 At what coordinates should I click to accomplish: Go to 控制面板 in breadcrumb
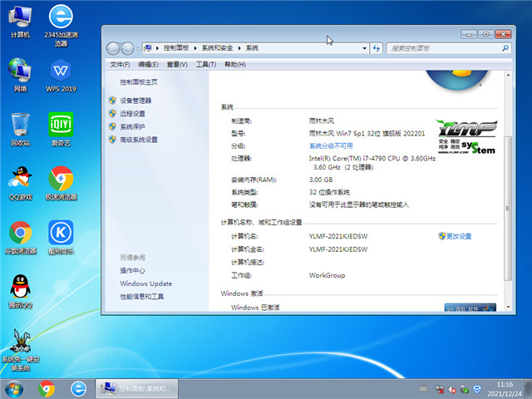[176, 48]
